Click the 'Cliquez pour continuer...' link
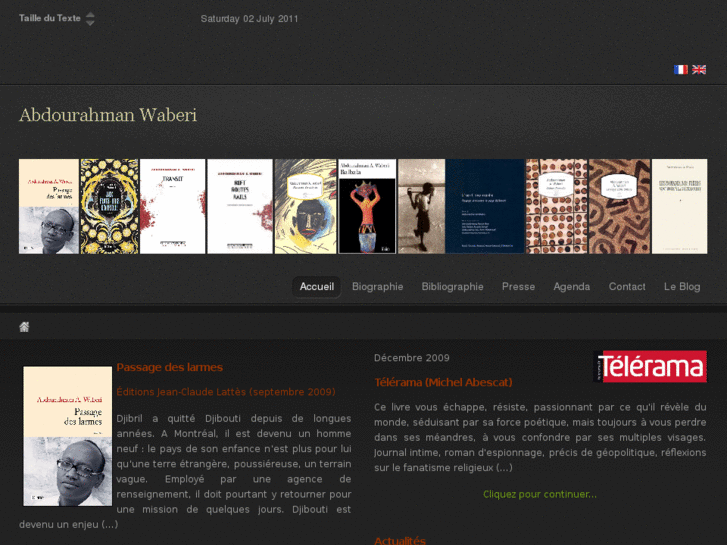The image size is (727, 545). (540, 494)
